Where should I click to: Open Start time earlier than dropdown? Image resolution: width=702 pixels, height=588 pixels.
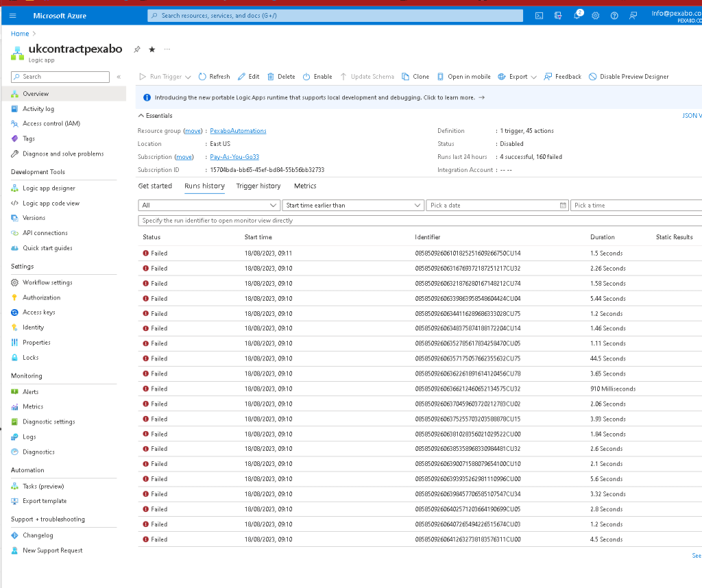coord(353,206)
